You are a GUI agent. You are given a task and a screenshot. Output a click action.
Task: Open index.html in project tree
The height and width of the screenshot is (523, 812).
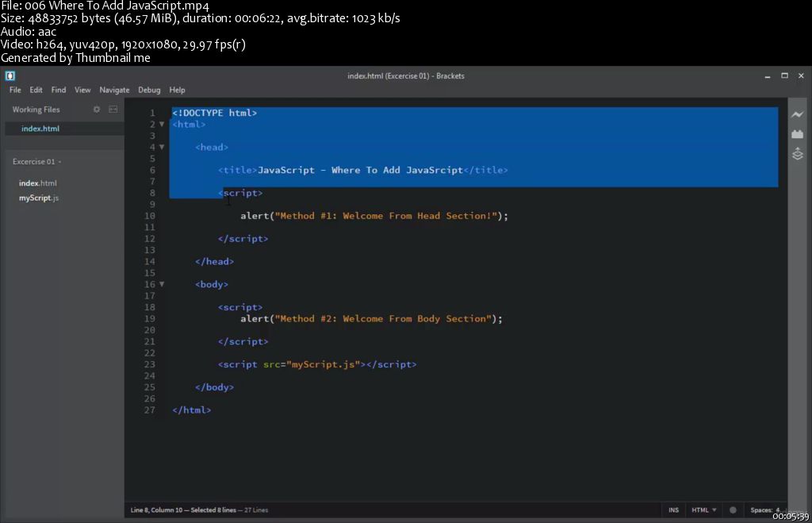coord(38,183)
